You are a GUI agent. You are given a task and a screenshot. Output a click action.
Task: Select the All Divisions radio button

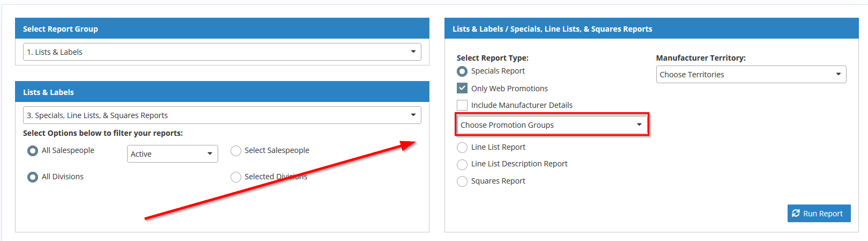pyautogui.click(x=33, y=177)
